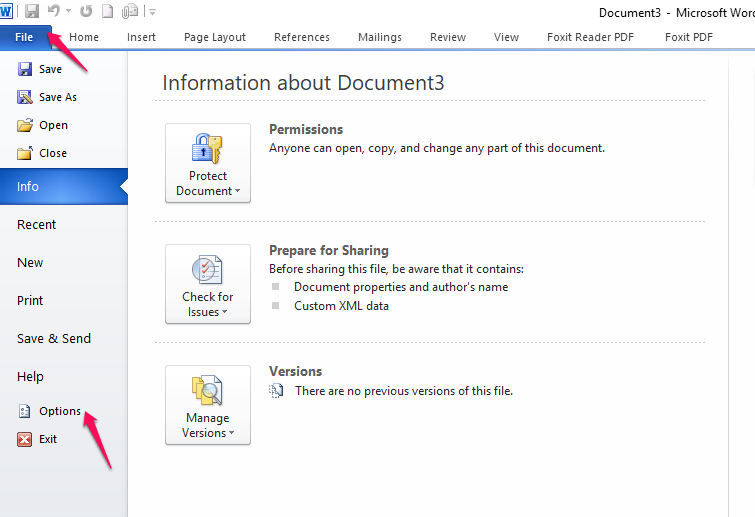Click the Options icon in sidebar
Image resolution: width=755 pixels, height=517 pixels.
24,411
